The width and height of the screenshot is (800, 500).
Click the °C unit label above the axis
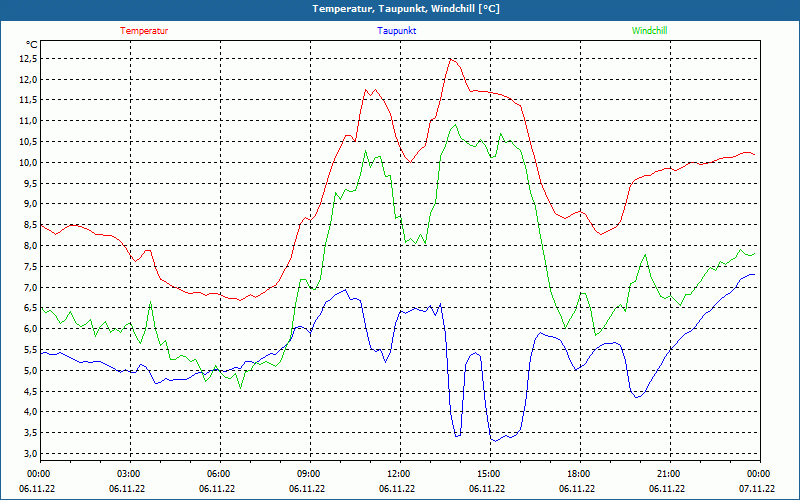31,45
